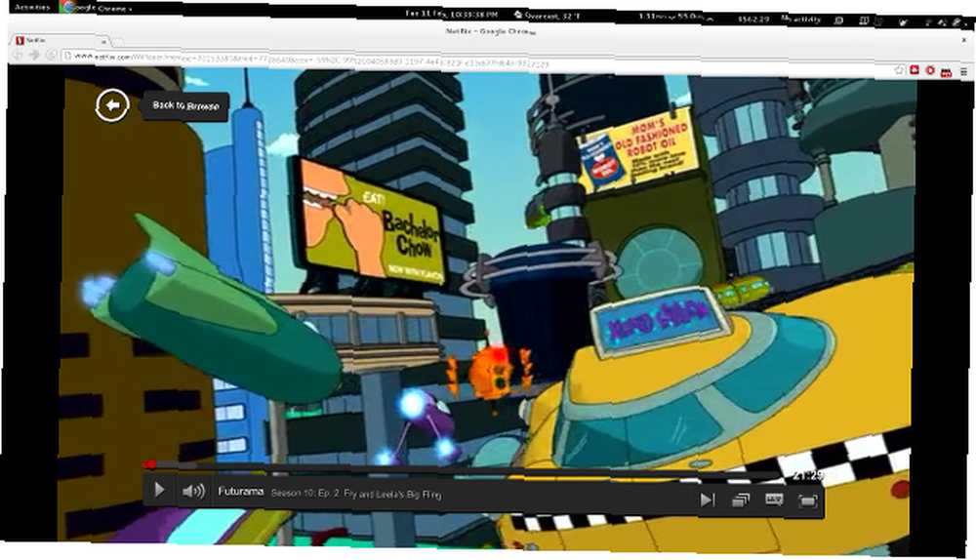This screenshot has width=976, height=560.
Task: Open the subtitles and audio options icon
Action: tap(774, 500)
